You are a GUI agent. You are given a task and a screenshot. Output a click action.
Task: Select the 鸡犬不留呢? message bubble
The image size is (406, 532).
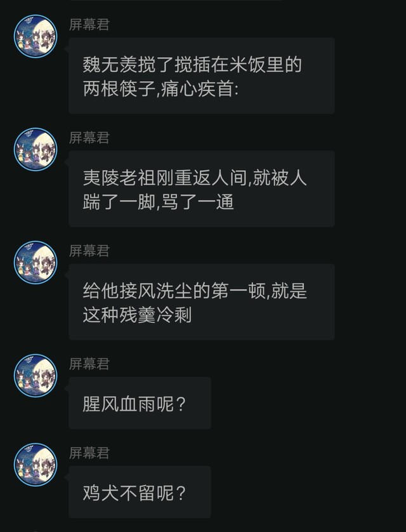pyautogui.click(x=140, y=492)
